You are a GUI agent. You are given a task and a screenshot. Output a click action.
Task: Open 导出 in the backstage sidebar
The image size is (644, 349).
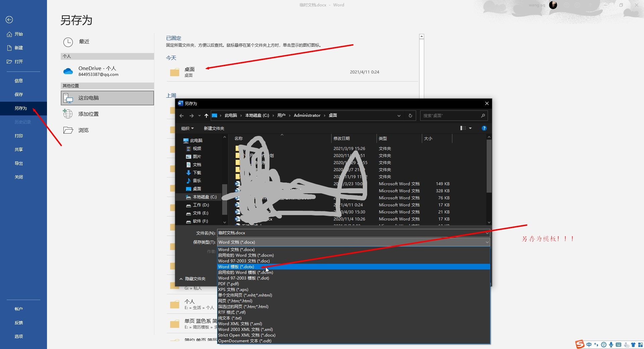point(19,163)
